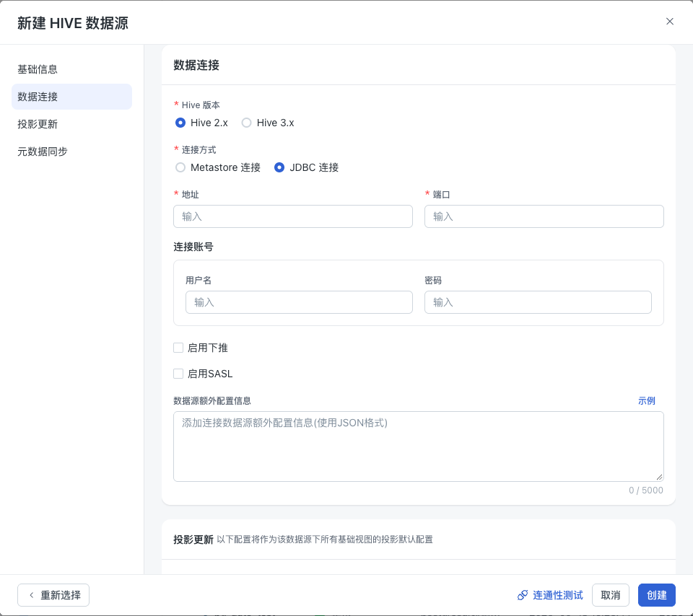The width and height of the screenshot is (693, 616).
Task: Click the 创建 button
Action: coord(657,595)
